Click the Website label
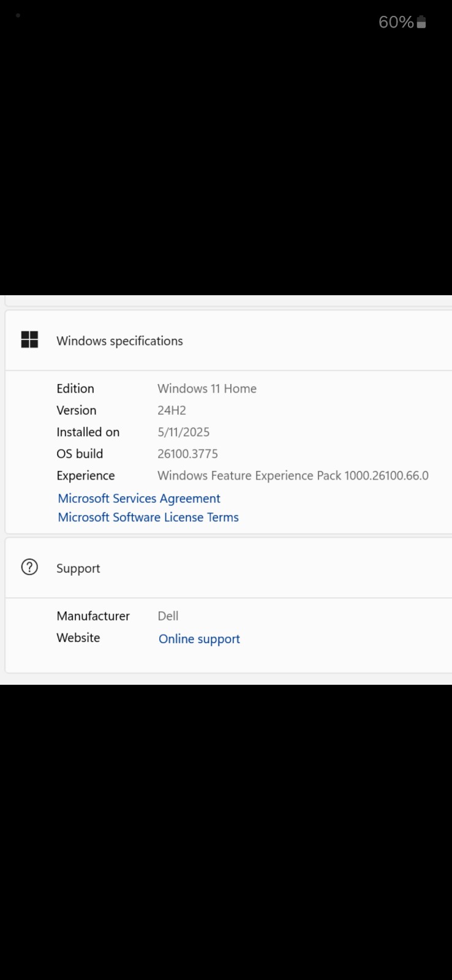The height and width of the screenshot is (980, 452). click(78, 638)
